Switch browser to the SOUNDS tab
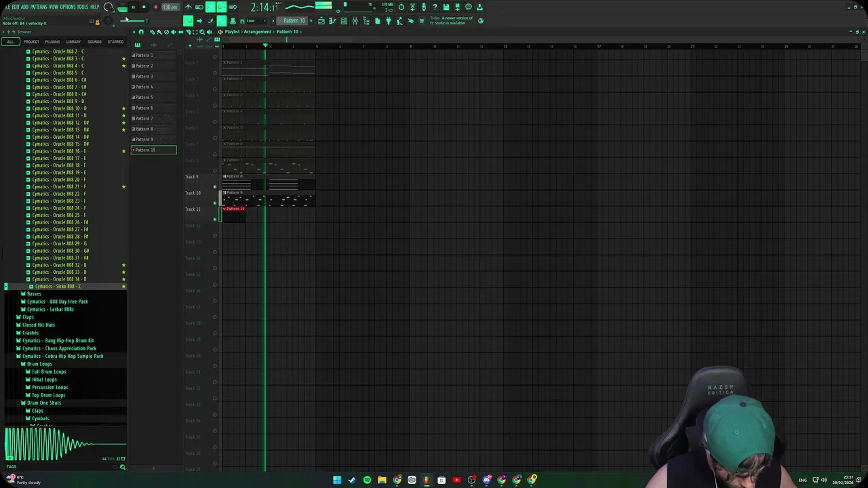868x488 pixels. tap(94, 41)
